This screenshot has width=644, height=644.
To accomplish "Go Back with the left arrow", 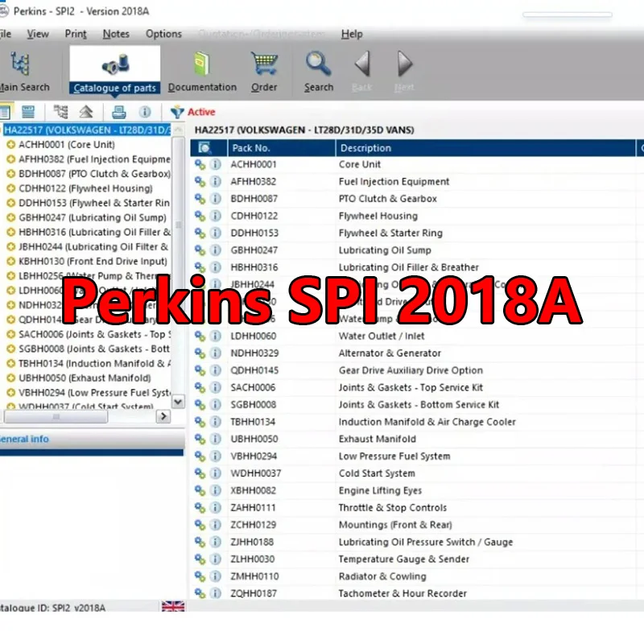I will [x=362, y=71].
